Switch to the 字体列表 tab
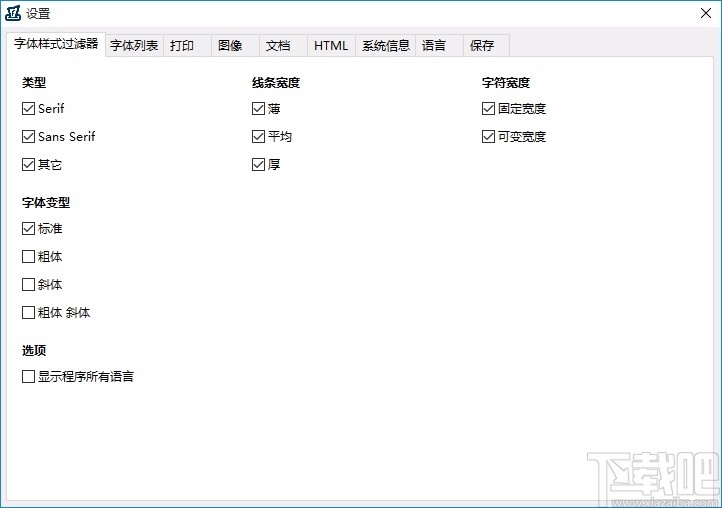 [134, 46]
